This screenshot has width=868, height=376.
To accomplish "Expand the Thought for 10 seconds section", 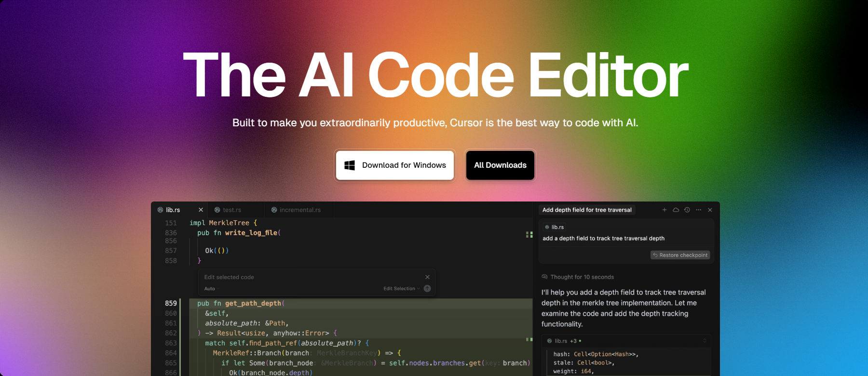I will click(x=578, y=277).
